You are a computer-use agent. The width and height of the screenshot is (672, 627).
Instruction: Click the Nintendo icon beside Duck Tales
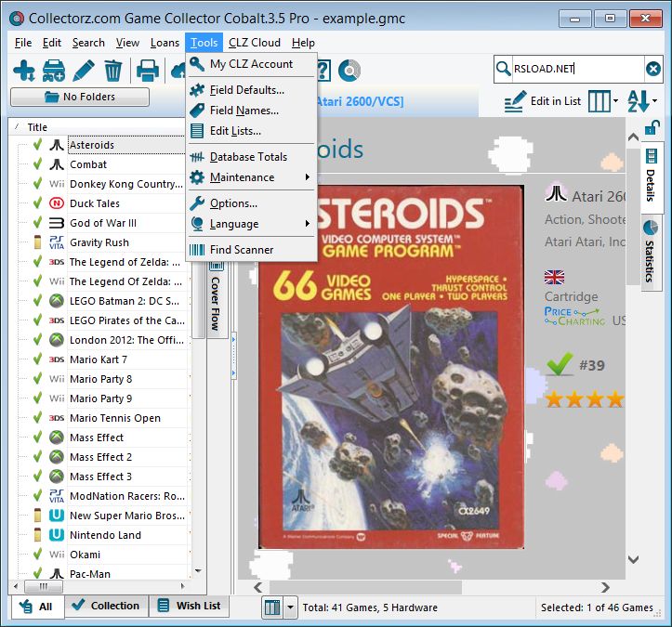(x=57, y=203)
